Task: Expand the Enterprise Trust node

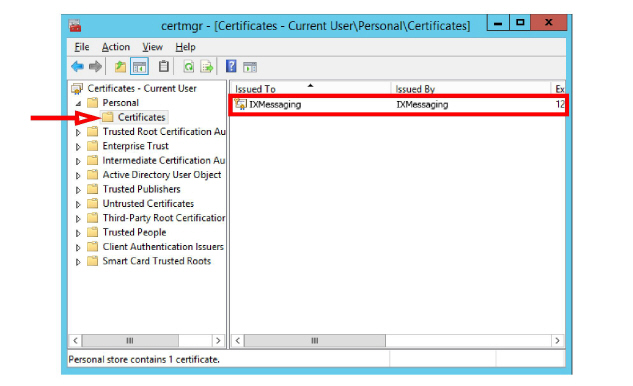Action: 78,147
